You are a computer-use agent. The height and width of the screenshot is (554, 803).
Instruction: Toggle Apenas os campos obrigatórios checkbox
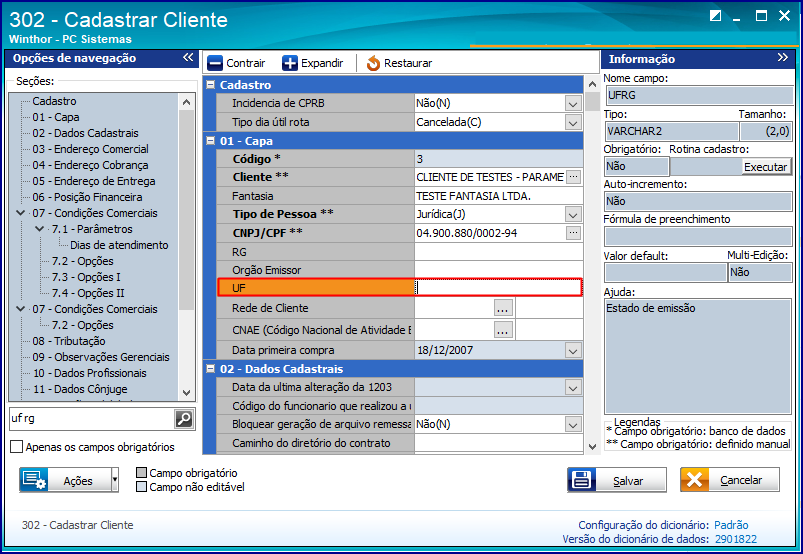tap(16, 447)
